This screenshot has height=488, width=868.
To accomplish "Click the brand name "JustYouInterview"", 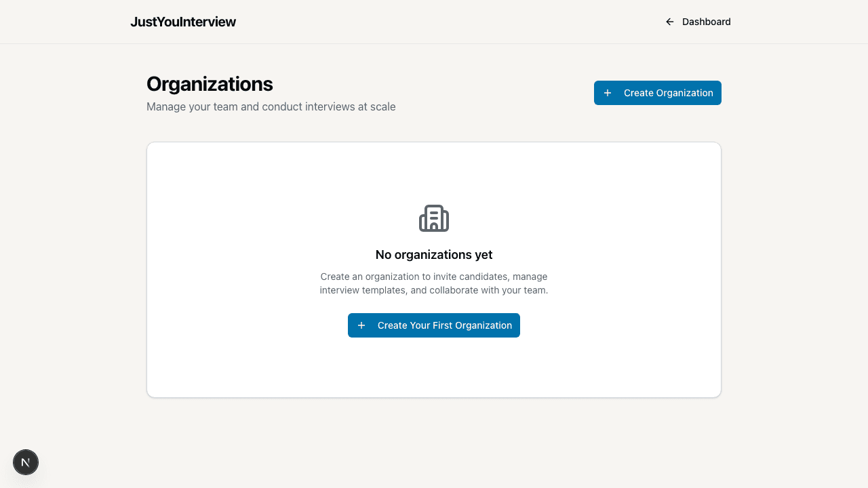I will [183, 22].
